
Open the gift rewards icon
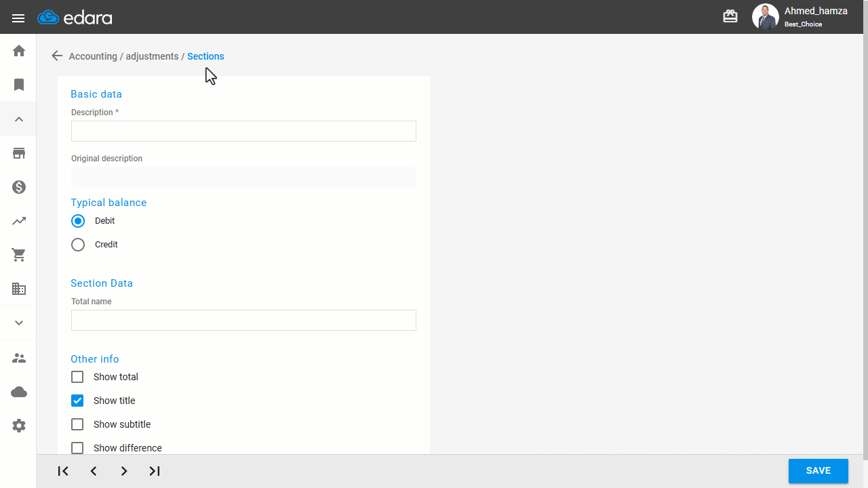[730, 17]
